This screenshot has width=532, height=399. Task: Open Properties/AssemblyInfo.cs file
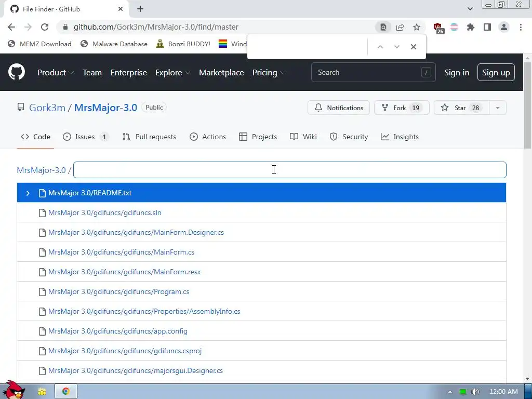click(x=144, y=311)
